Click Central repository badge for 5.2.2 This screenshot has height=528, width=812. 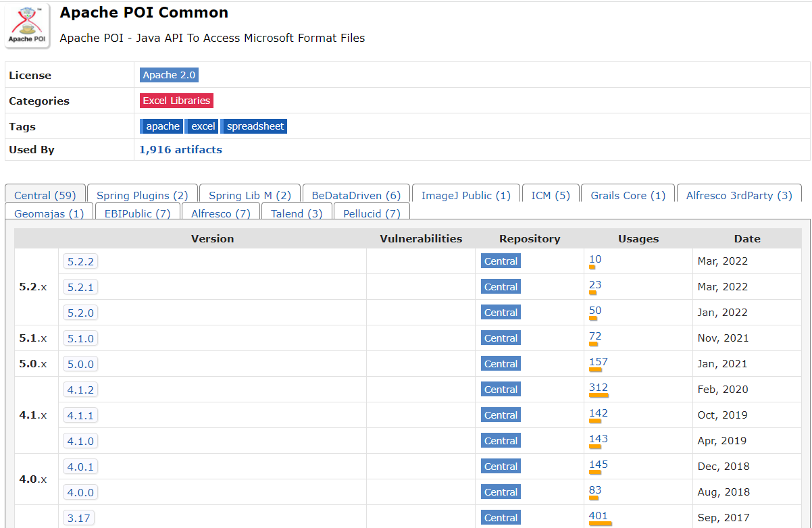pyautogui.click(x=501, y=261)
